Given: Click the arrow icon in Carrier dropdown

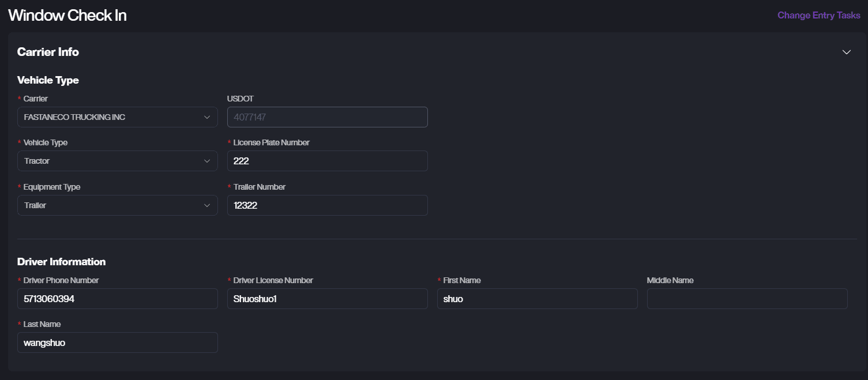Looking at the screenshot, I should coord(207,117).
